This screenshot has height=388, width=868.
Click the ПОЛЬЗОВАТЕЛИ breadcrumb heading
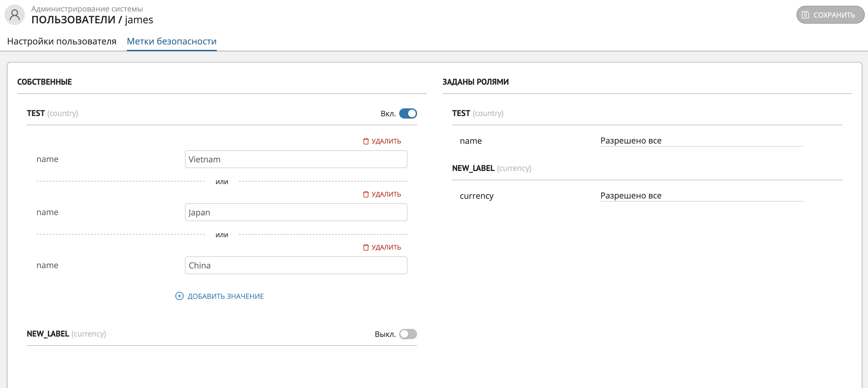(73, 19)
